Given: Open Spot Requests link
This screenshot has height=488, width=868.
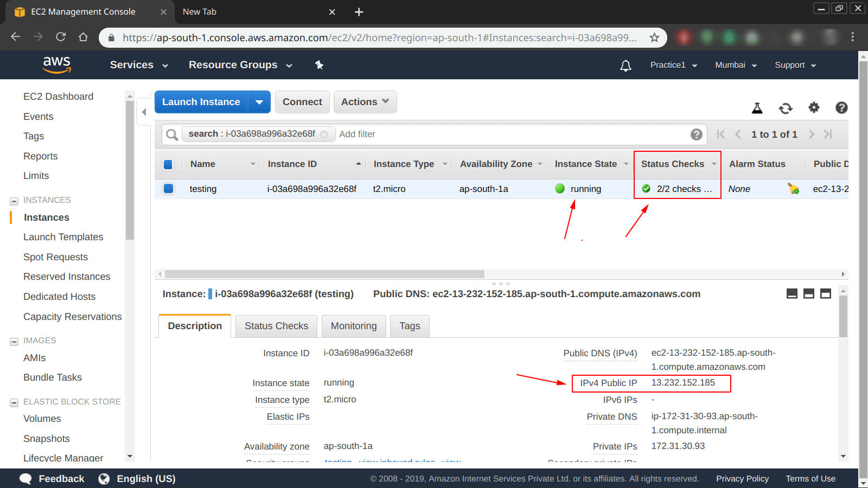Looking at the screenshot, I should pos(55,257).
